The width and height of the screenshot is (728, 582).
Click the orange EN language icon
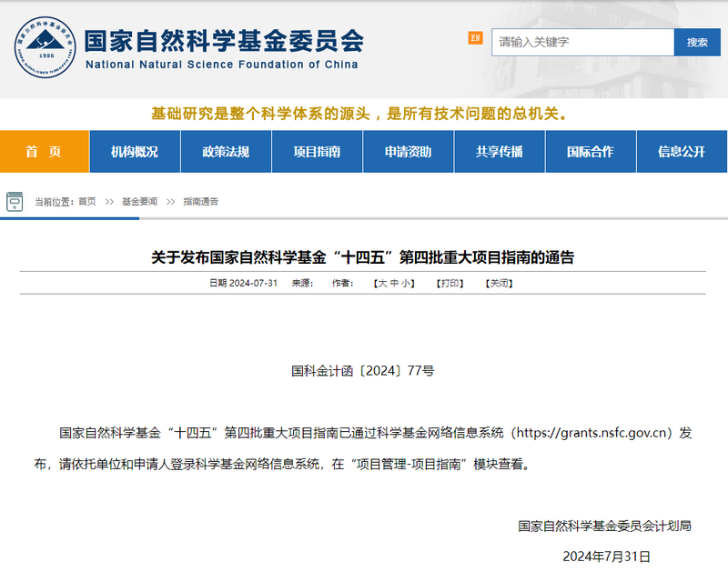(472, 42)
